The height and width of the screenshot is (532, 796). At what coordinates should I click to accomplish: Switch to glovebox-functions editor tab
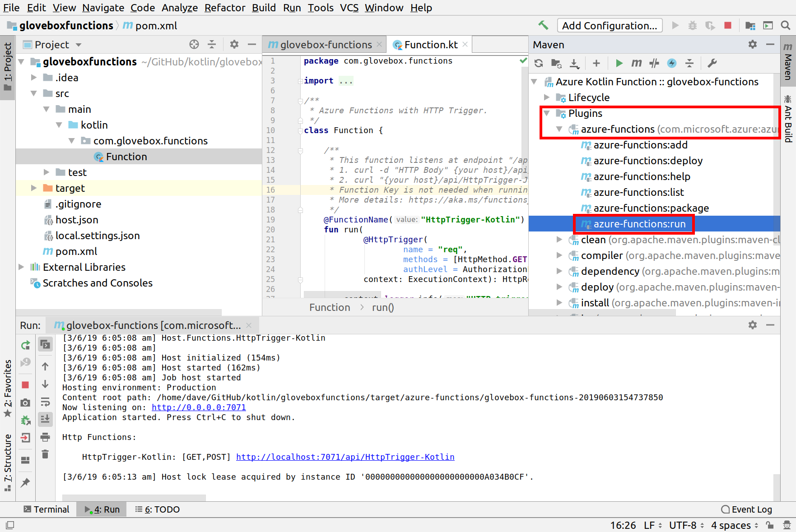325,45
